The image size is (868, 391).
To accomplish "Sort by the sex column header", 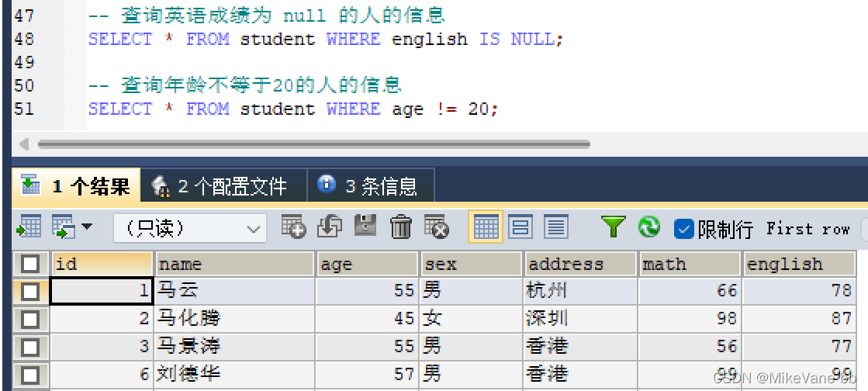I will click(471, 264).
